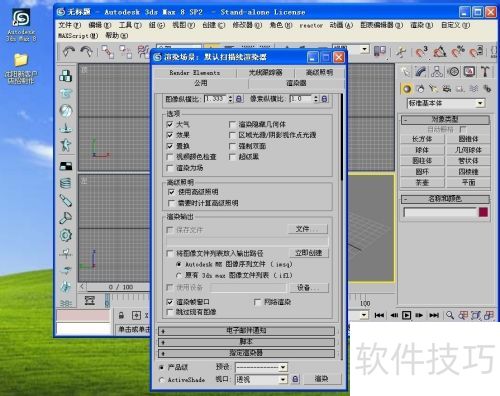The width and height of the screenshot is (500, 396).
Task: Click the 立即创建 (Create Now) button
Action: [x=309, y=253]
